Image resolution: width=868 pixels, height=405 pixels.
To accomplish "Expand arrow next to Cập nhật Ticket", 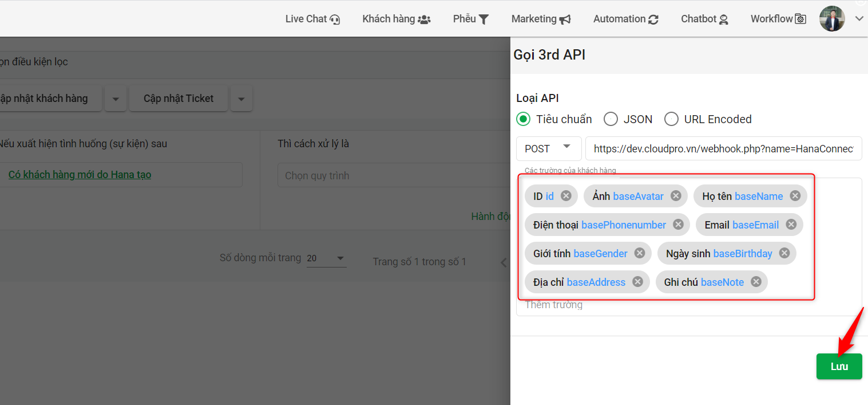I will coord(241,99).
